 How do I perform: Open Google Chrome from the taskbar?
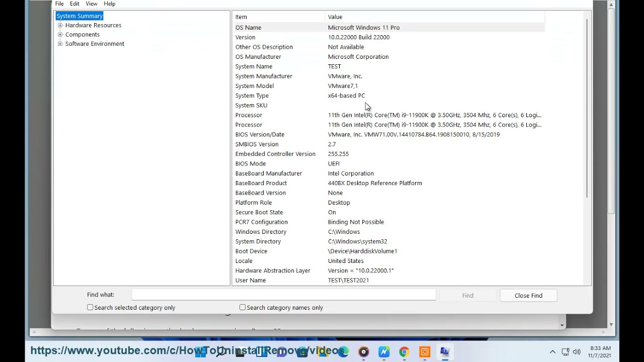(404, 352)
